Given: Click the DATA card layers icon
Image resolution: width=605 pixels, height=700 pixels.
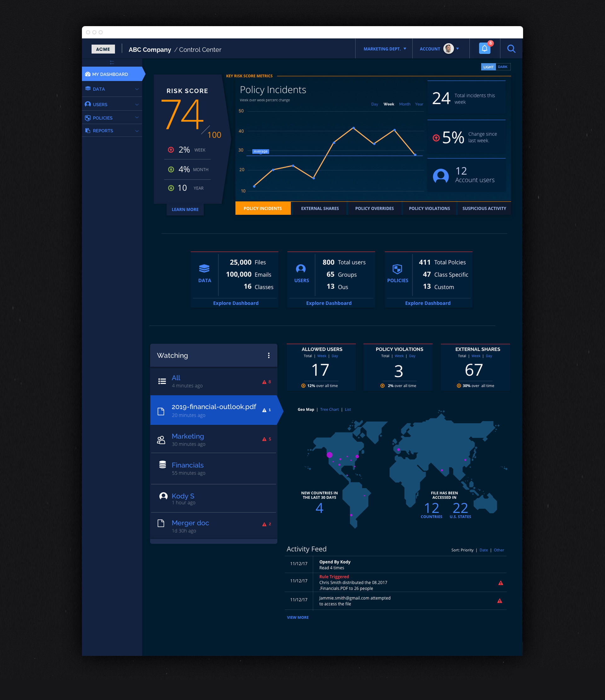Looking at the screenshot, I should click(x=204, y=269).
